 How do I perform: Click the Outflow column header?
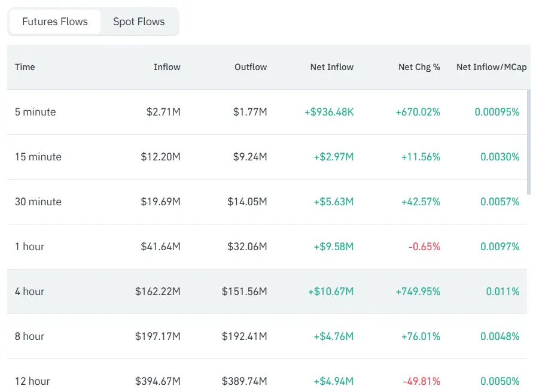(x=250, y=67)
